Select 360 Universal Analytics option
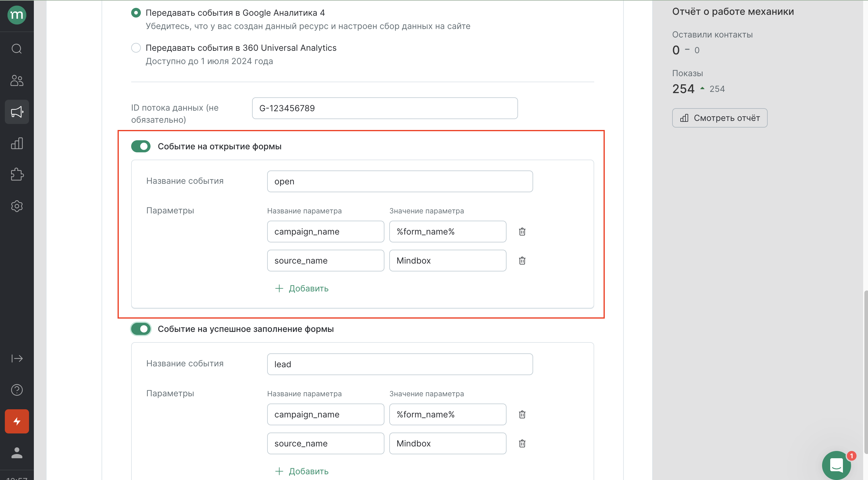 pyautogui.click(x=136, y=48)
